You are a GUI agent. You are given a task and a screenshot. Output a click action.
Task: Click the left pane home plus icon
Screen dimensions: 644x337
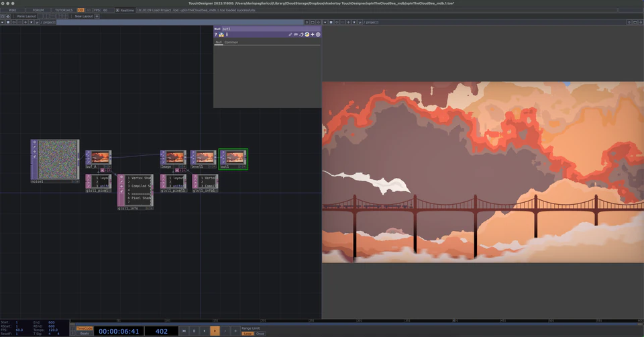(25, 22)
